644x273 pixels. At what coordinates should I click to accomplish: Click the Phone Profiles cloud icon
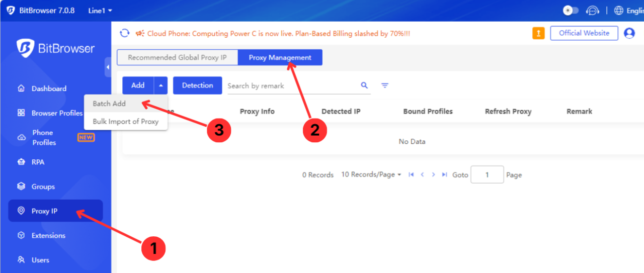pyautogui.click(x=21, y=138)
